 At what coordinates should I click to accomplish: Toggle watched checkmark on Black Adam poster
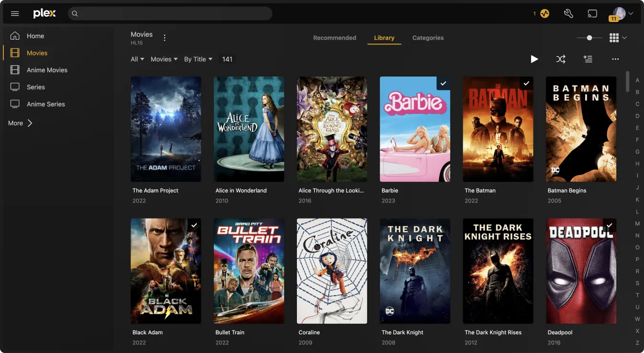[x=194, y=225]
